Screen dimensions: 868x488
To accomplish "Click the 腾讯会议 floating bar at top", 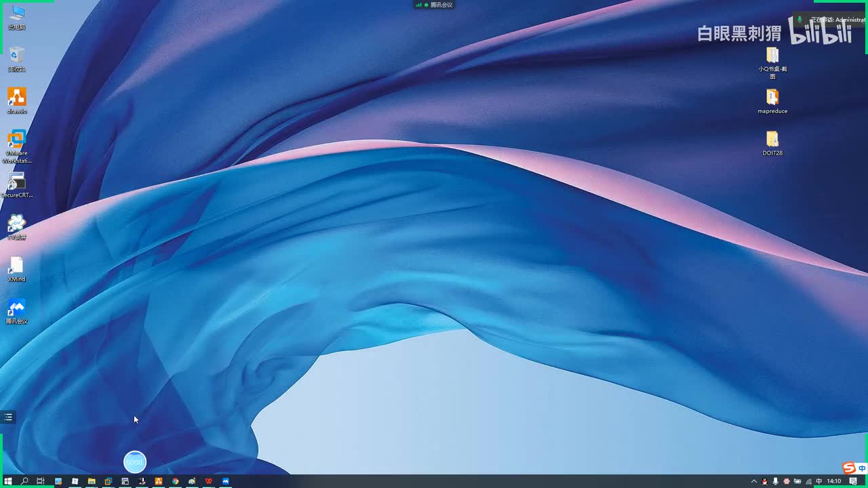I will pyautogui.click(x=434, y=5).
